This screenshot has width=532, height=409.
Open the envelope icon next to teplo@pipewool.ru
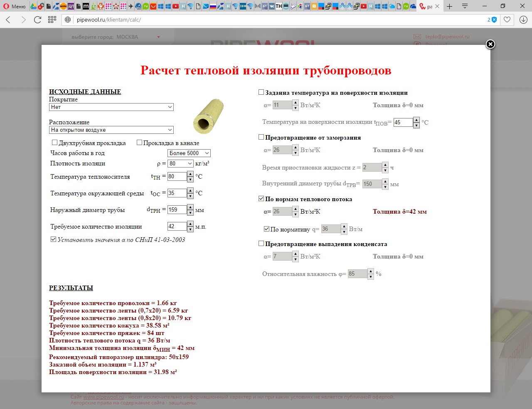[x=417, y=37]
